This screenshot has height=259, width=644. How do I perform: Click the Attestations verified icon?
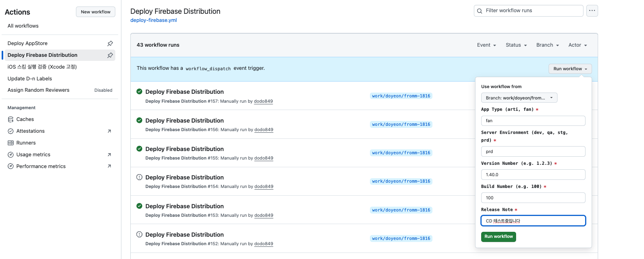click(11, 131)
